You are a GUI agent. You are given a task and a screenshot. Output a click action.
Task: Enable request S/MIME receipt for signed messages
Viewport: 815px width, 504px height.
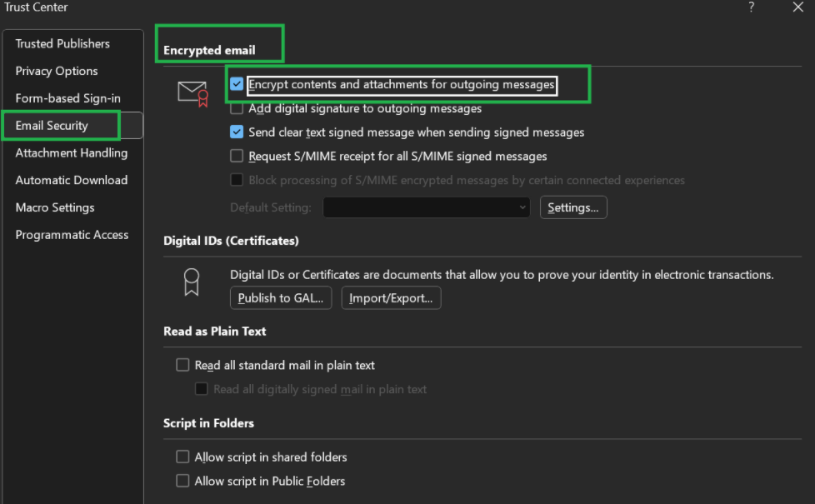point(237,156)
